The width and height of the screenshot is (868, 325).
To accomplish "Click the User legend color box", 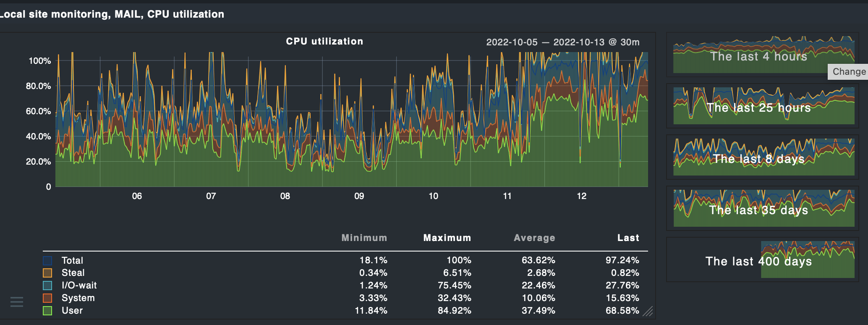I will pos(47,311).
